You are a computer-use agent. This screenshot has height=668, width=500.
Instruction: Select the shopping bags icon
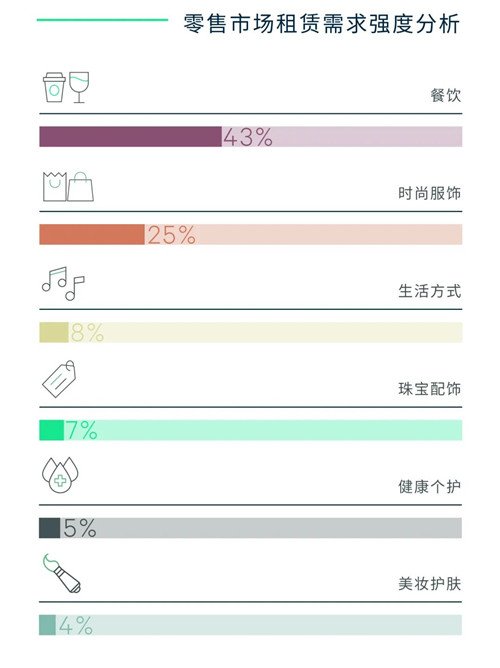coord(68,187)
